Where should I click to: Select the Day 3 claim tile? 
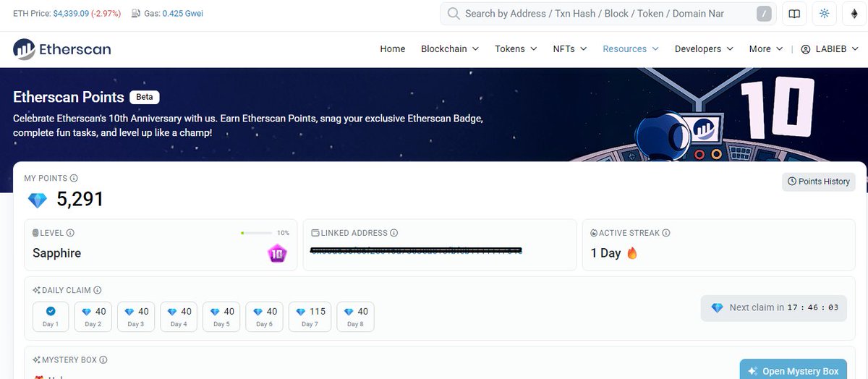click(x=136, y=316)
